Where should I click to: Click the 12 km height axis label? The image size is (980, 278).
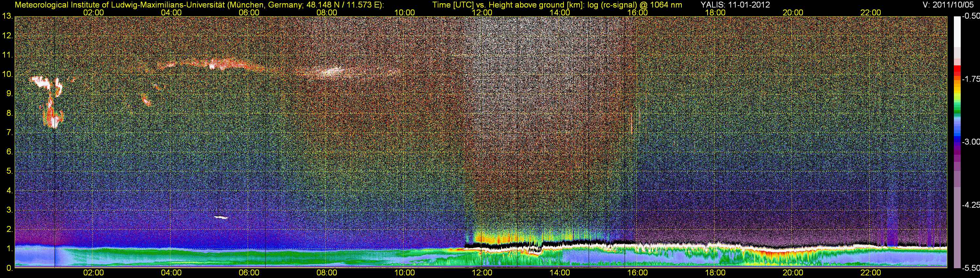click(x=7, y=36)
